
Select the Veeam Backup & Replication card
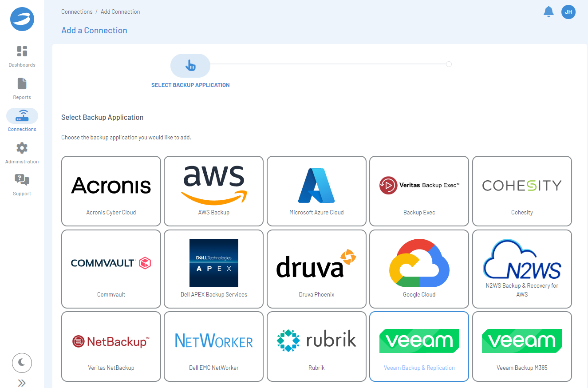[x=419, y=346]
